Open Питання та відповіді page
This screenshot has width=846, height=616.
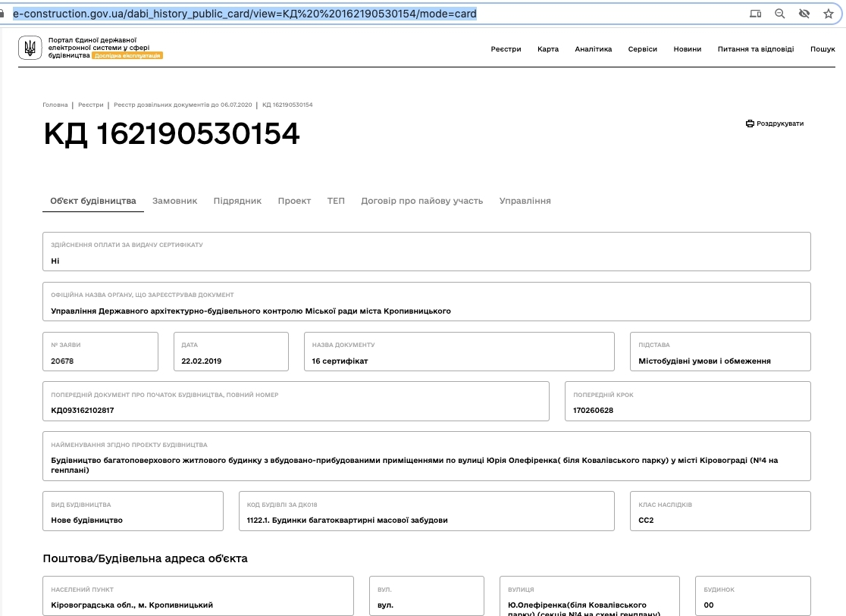756,49
